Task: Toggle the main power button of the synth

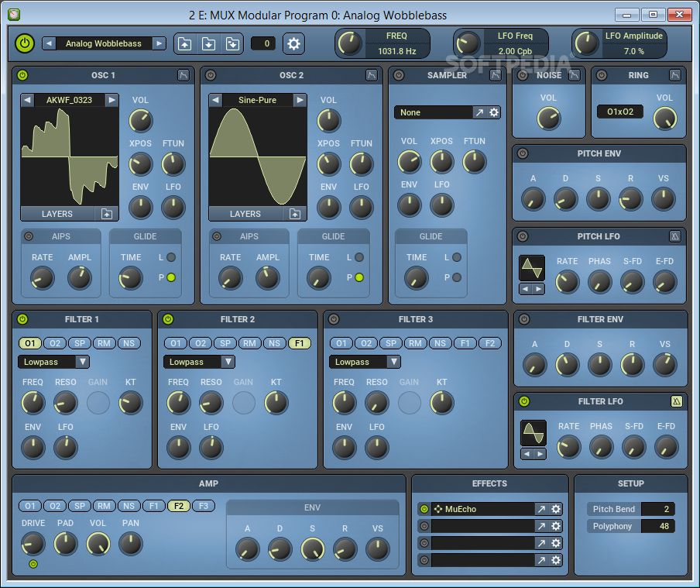Action: tap(25, 43)
